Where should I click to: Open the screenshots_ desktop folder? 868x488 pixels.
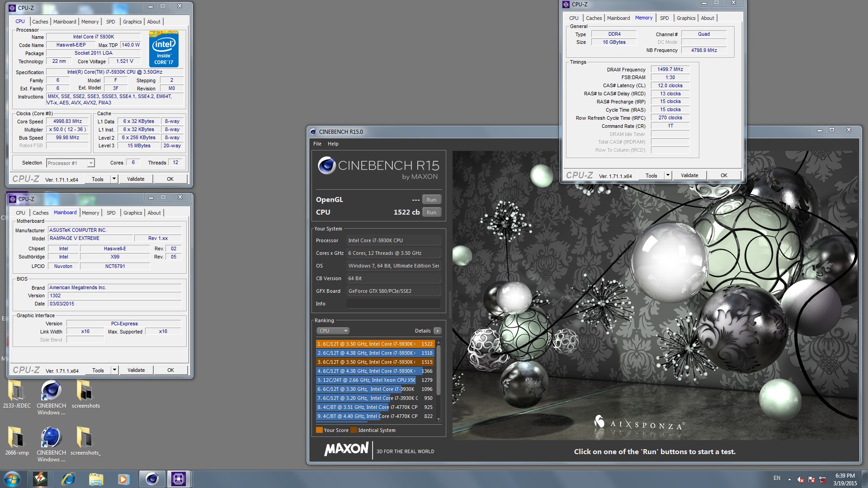click(85, 441)
